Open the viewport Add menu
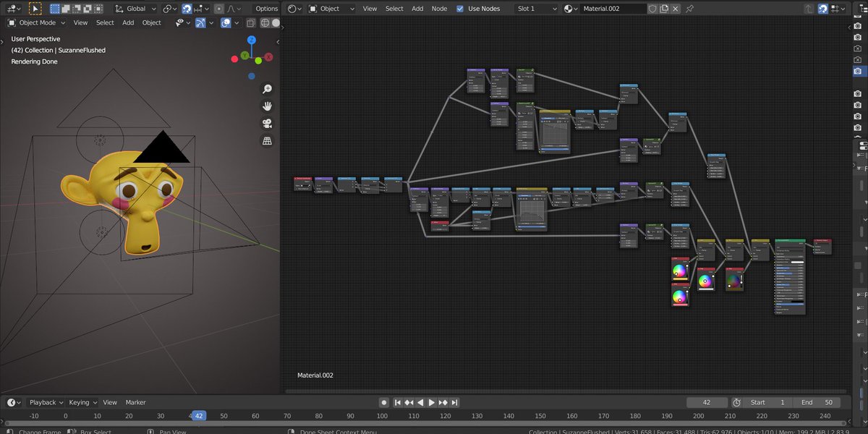 pyautogui.click(x=128, y=22)
